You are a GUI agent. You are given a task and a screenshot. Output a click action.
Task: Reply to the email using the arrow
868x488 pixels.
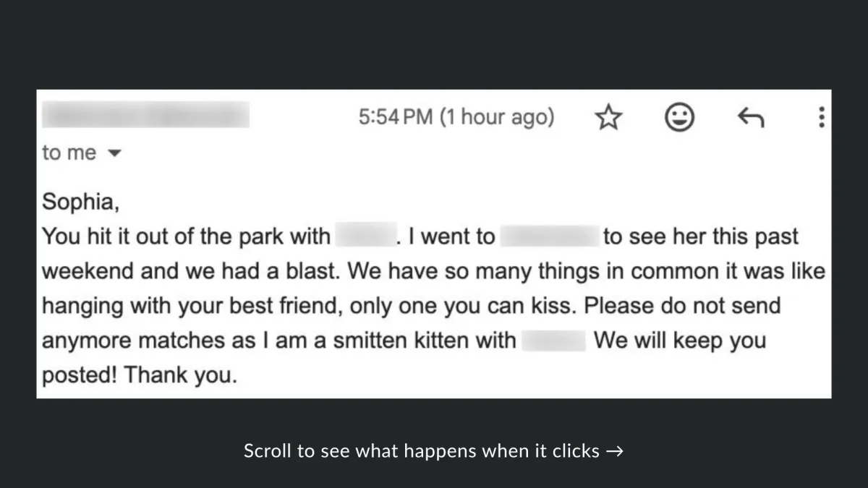[751, 118]
